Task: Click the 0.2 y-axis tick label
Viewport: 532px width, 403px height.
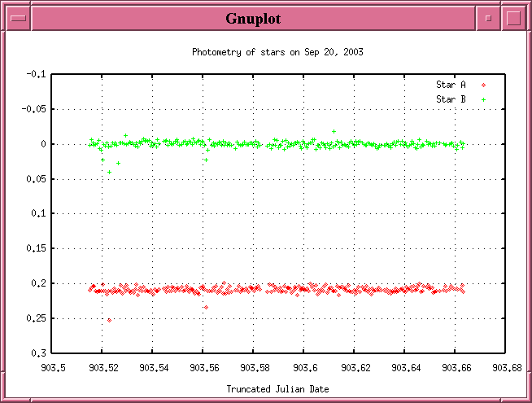Action: [x=39, y=283]
